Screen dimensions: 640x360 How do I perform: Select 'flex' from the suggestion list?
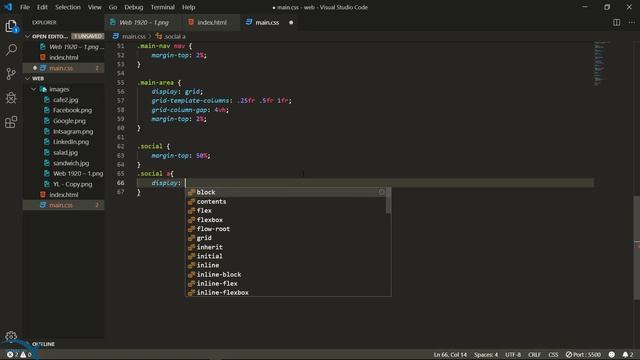tap(286, 211)
